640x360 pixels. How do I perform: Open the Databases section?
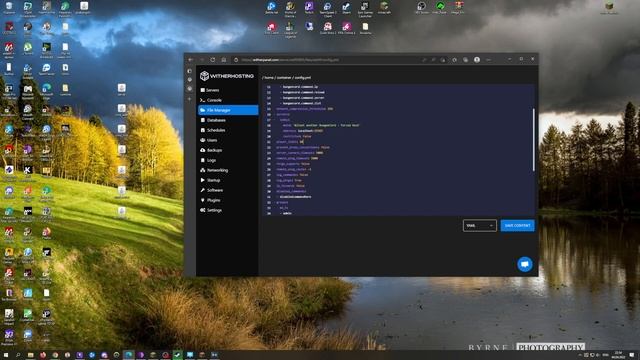pyautogui.click(x=227, y=120)
